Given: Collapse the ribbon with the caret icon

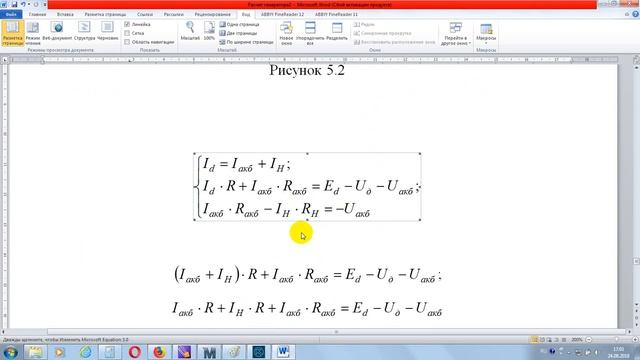Looking at the screenshot, I should (x=627, y=14).
